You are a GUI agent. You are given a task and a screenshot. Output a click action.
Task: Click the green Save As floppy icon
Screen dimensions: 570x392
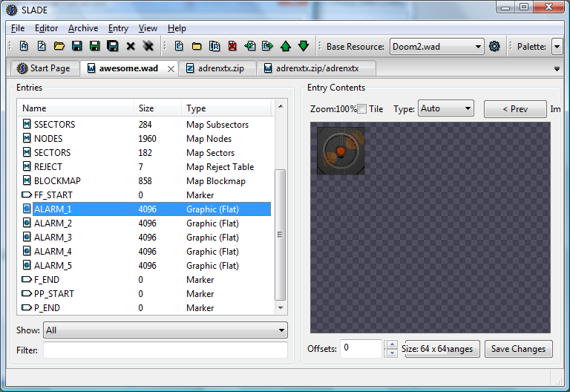[x=94, y=46]
